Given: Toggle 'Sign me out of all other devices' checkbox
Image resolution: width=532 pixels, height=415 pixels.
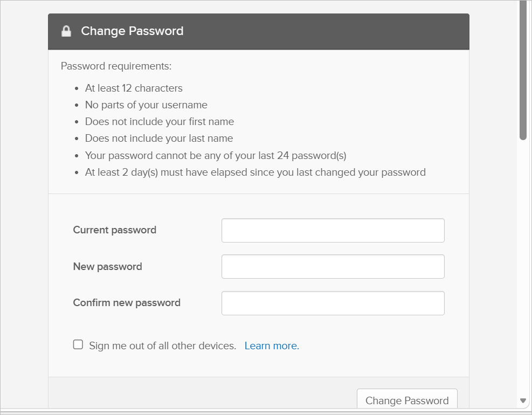Looking at the screenshot, I should (x=78, y=344).
